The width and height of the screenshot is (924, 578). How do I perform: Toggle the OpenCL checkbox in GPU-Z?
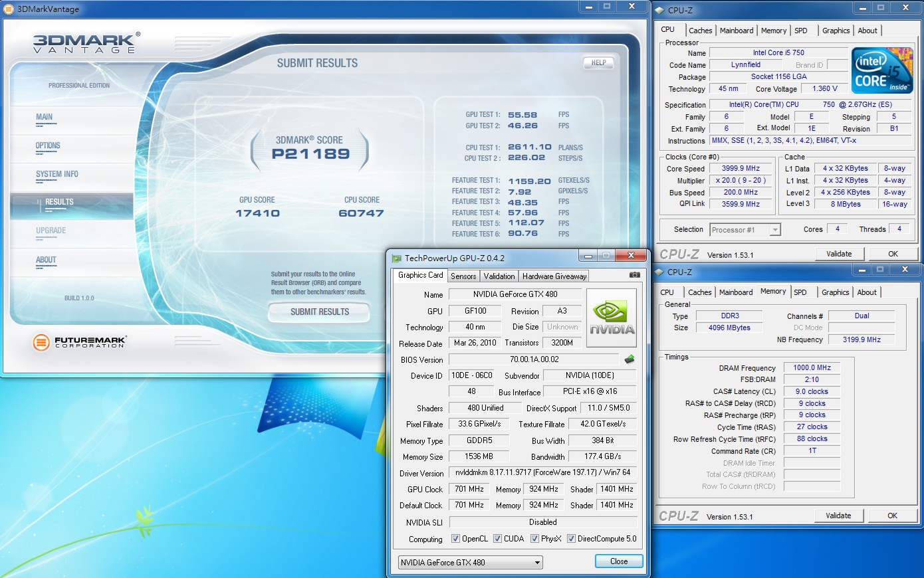(x=455, y=539)
